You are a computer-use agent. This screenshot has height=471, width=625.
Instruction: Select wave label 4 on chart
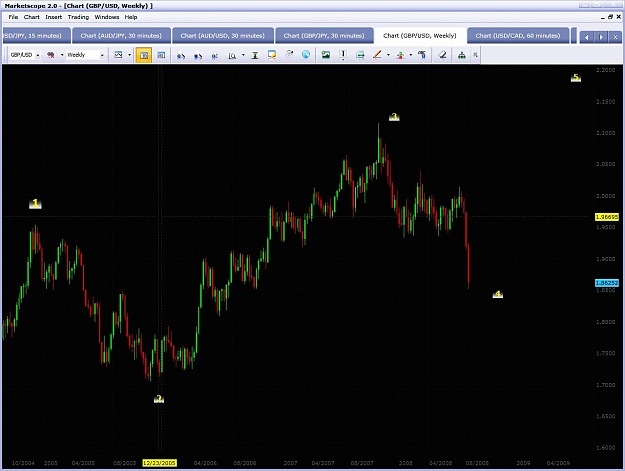pos(497,294)
